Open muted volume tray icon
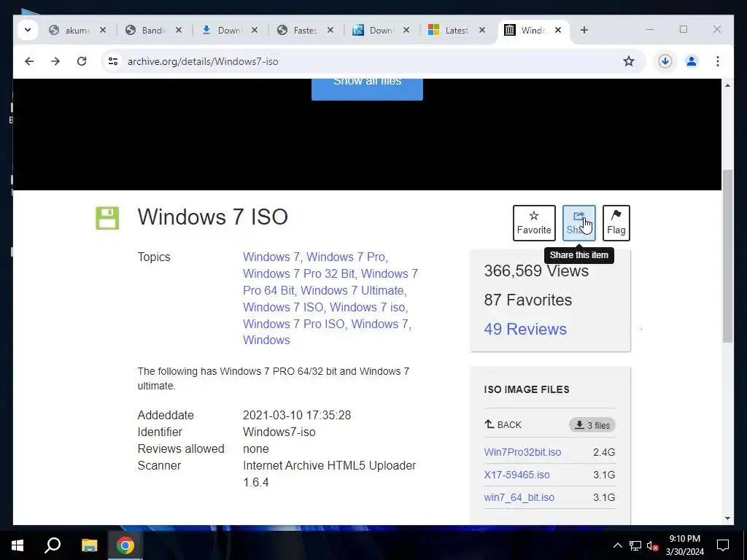The height and width of the screenshot is (560, 747). click(652, 545)
